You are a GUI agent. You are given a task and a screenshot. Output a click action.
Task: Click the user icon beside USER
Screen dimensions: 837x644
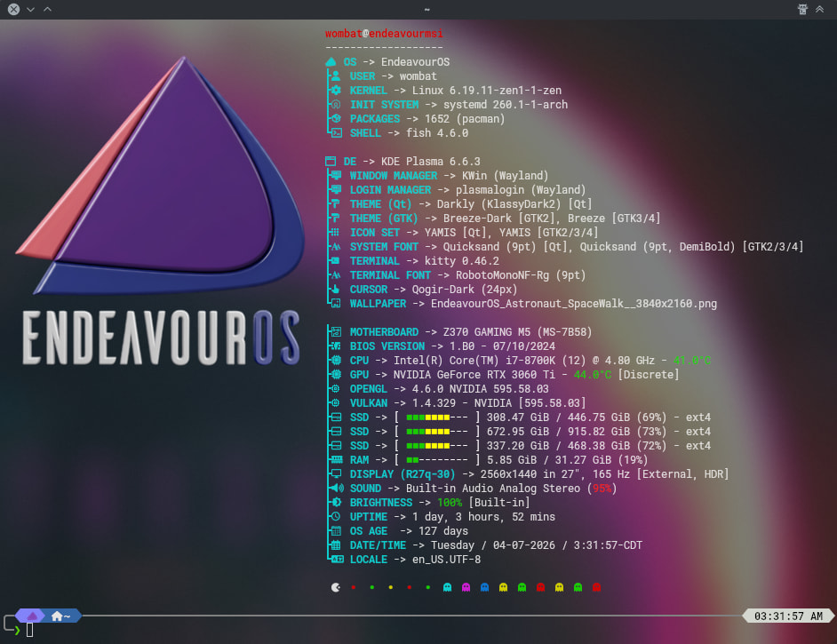point(336,76)
